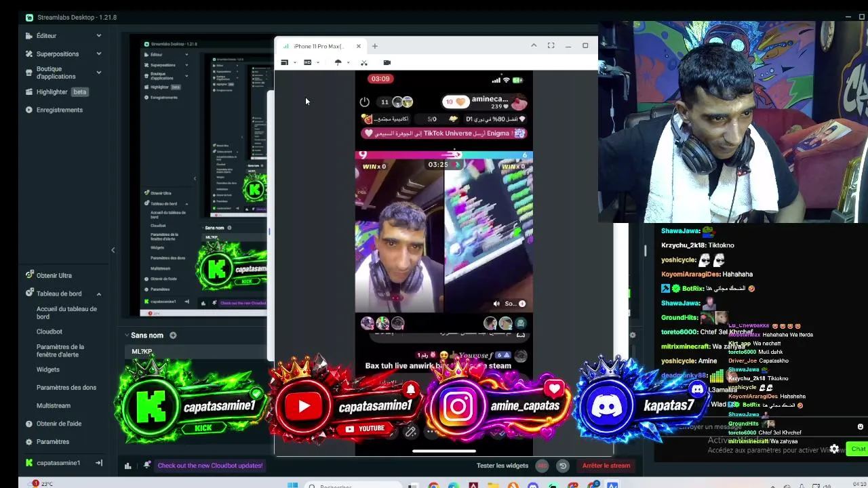Click the green Chat button

click(858, 449)
